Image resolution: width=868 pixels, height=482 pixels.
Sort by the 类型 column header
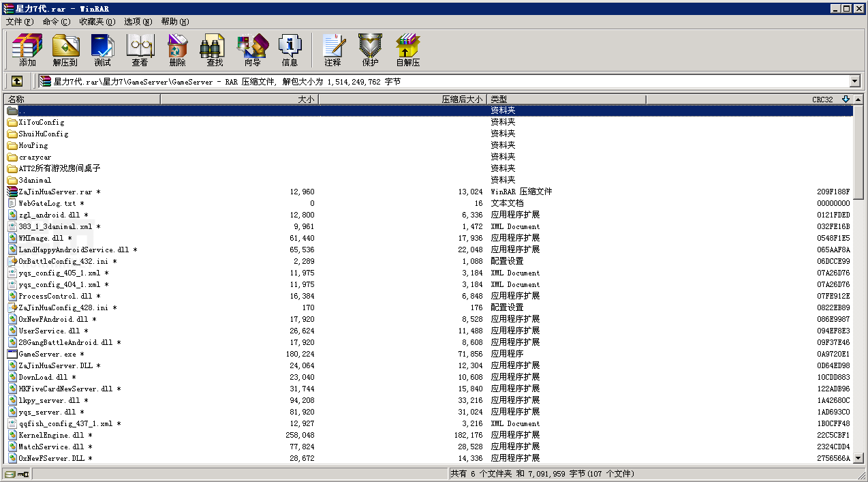coord(566,100)
